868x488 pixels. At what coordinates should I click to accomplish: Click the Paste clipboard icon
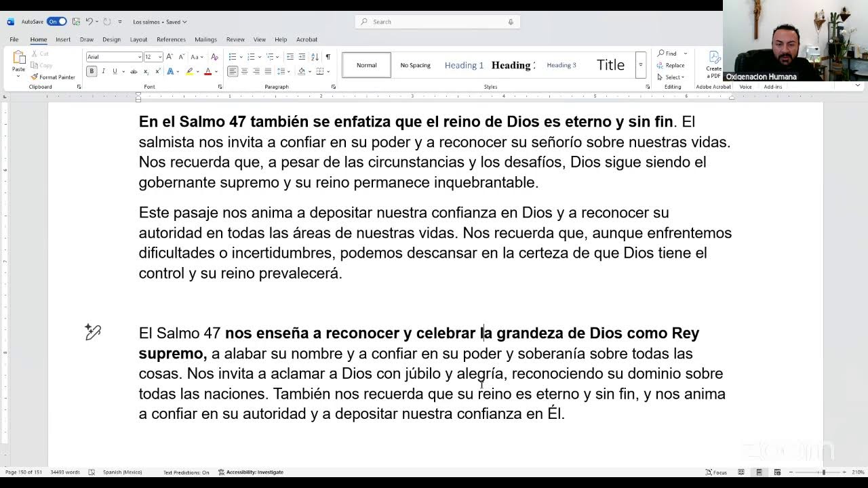pos(18,58)
